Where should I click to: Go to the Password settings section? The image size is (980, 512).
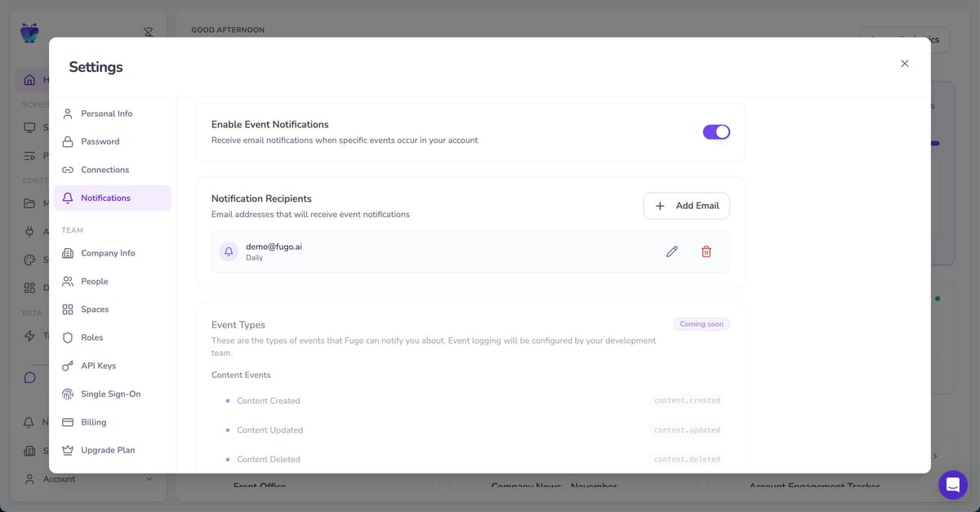pyautogui.click(x=113, y=141)
